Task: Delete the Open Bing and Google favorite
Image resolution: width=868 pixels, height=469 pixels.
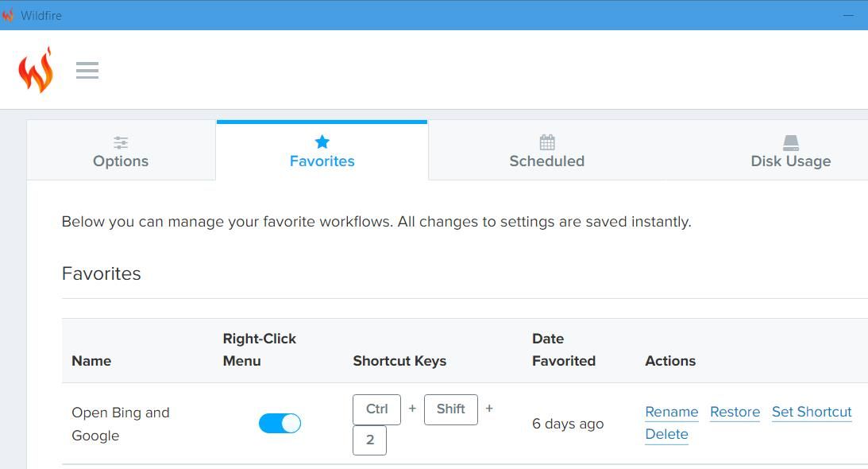Action: pyautogui.click(x=666, y=434)
